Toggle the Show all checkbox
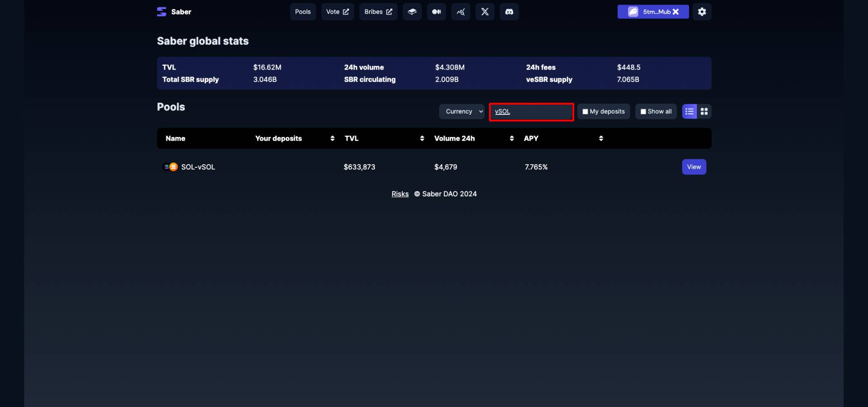Image resolution: width=868 pixels, height=407 pixels. point(643,112)
